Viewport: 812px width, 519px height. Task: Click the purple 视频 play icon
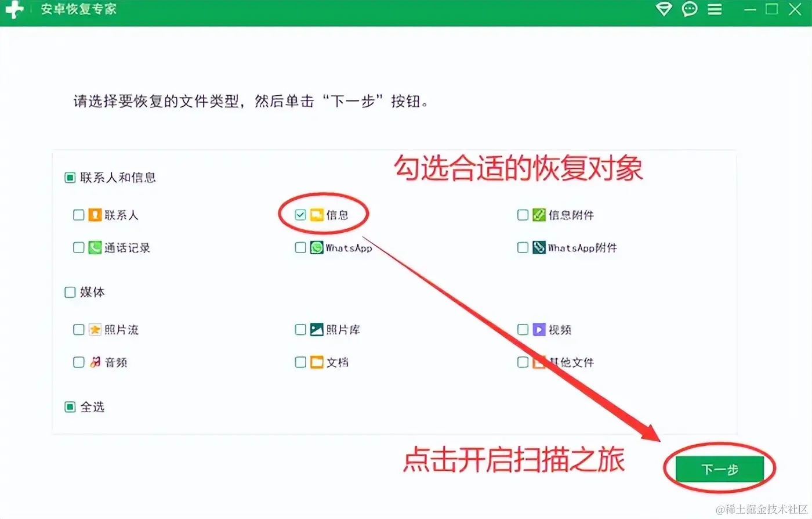[x=539, y=330]
